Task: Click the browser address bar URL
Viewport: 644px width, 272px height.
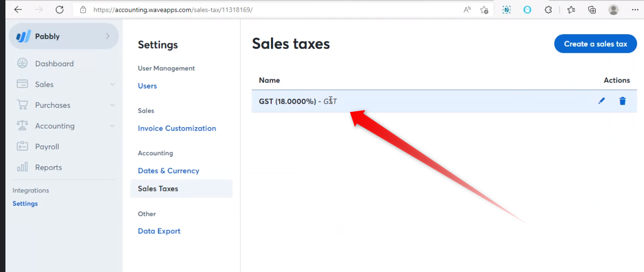Action: pyautogui.click(x=173, y=9)
